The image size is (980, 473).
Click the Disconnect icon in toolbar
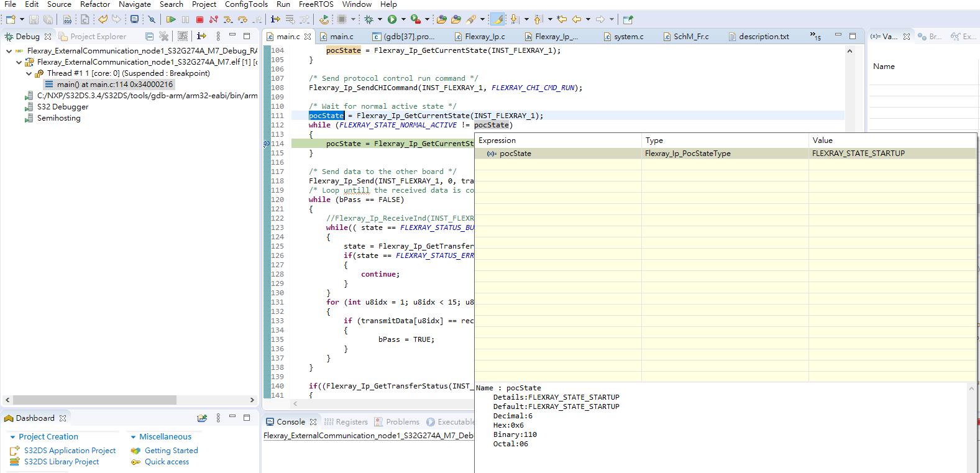click(214, 20)
